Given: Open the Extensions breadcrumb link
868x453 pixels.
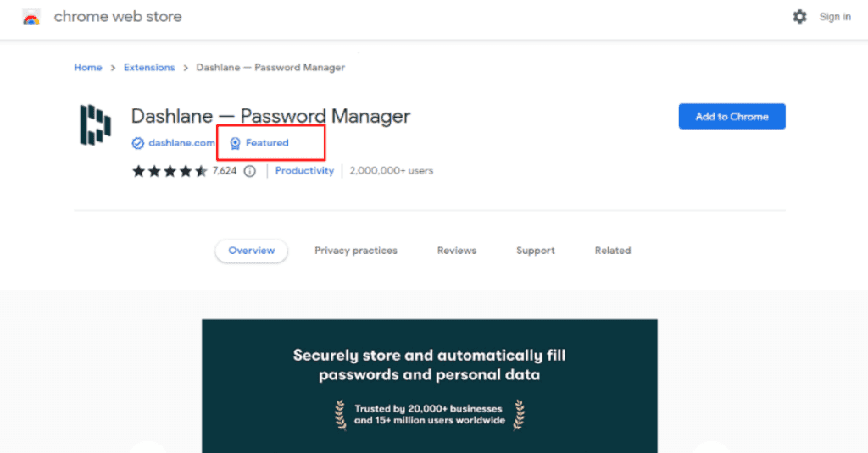Looking at the screenshot, I should point(149,68).
